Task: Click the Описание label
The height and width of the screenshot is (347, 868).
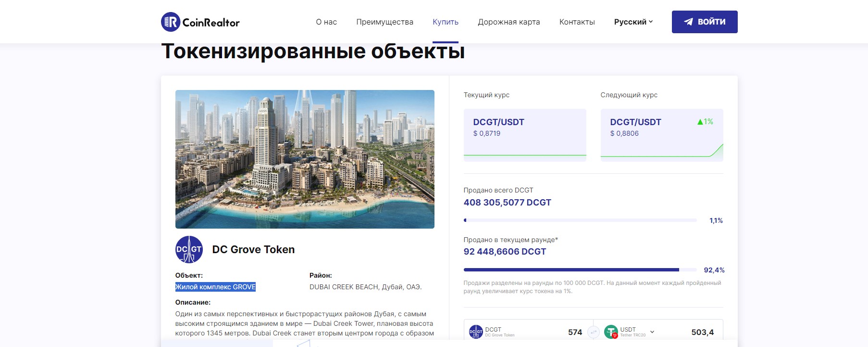Action: pyautogui.click(x=193, y=302)
